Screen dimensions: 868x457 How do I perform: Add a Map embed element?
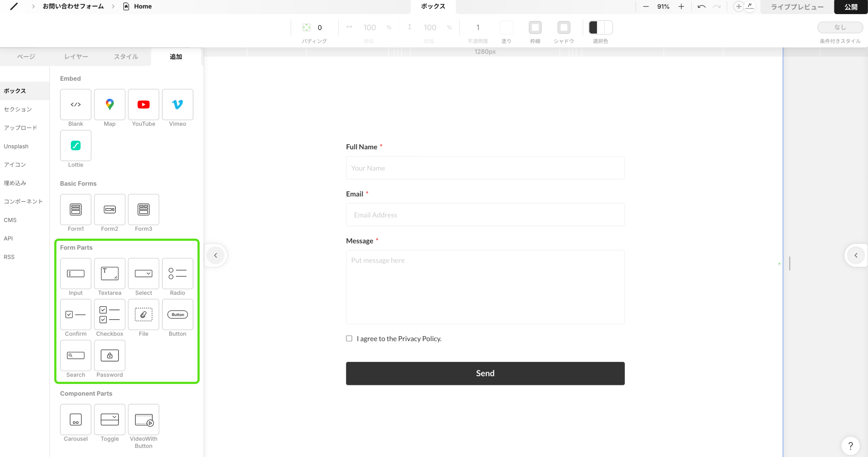click(110, 104)
